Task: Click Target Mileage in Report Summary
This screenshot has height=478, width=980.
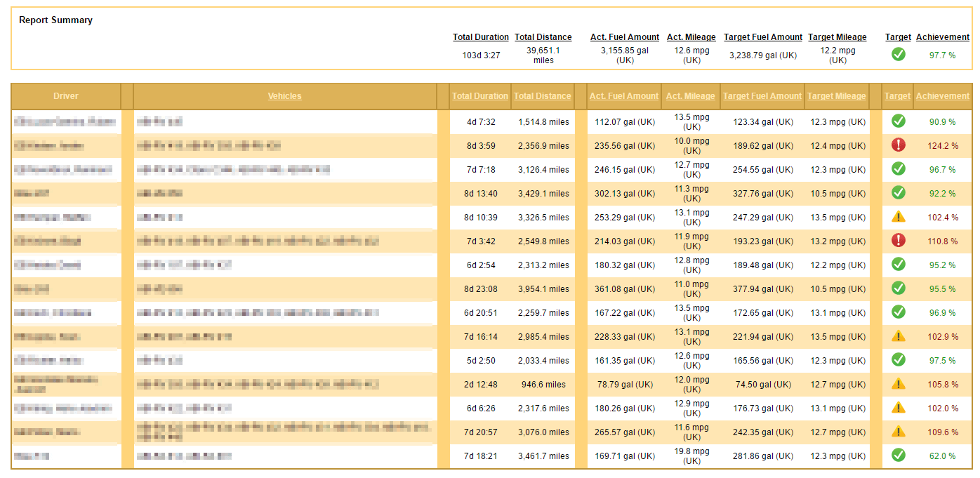Action: (837, 37)
